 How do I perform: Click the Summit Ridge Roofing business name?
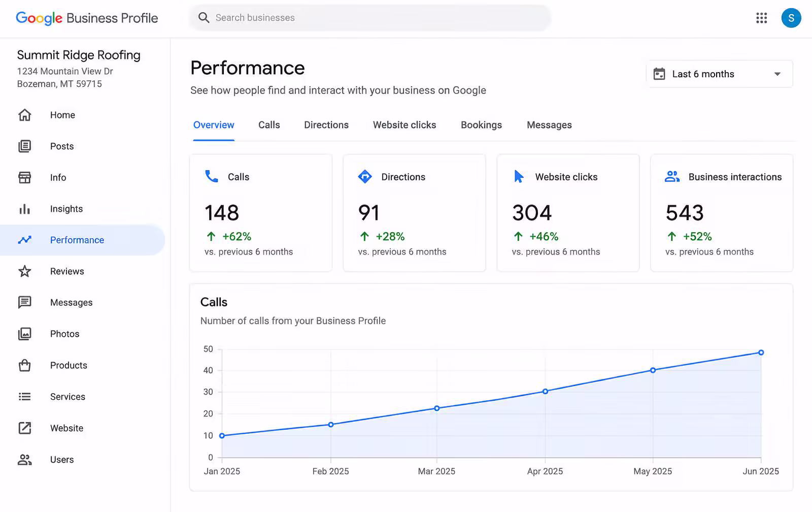(79, 55)
